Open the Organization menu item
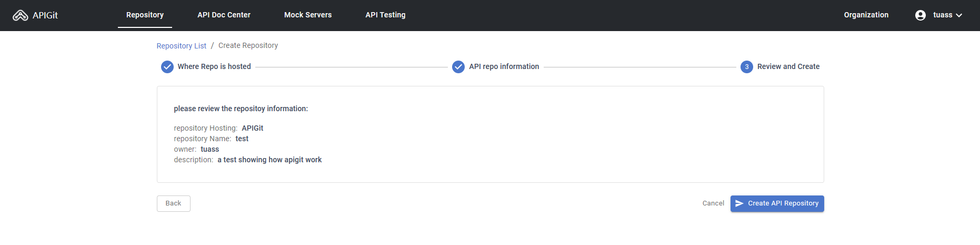Viewport: 980px width, 245px height. tap(866, 15)
